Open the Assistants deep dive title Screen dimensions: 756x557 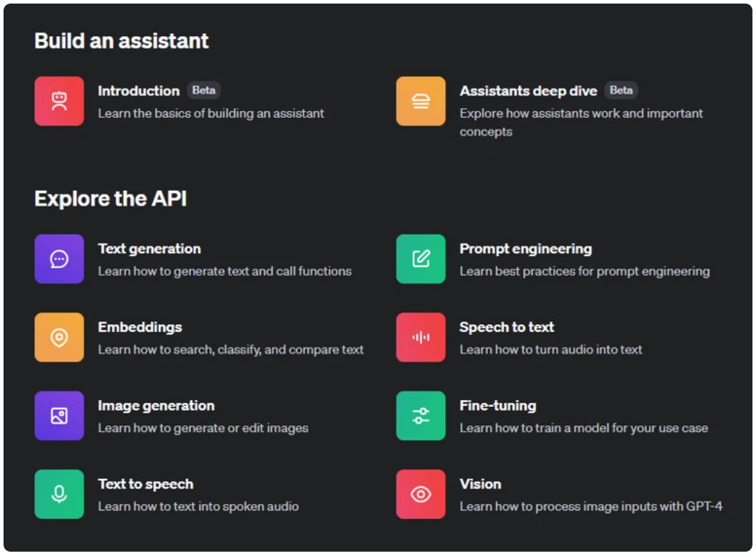click(528, 91)
